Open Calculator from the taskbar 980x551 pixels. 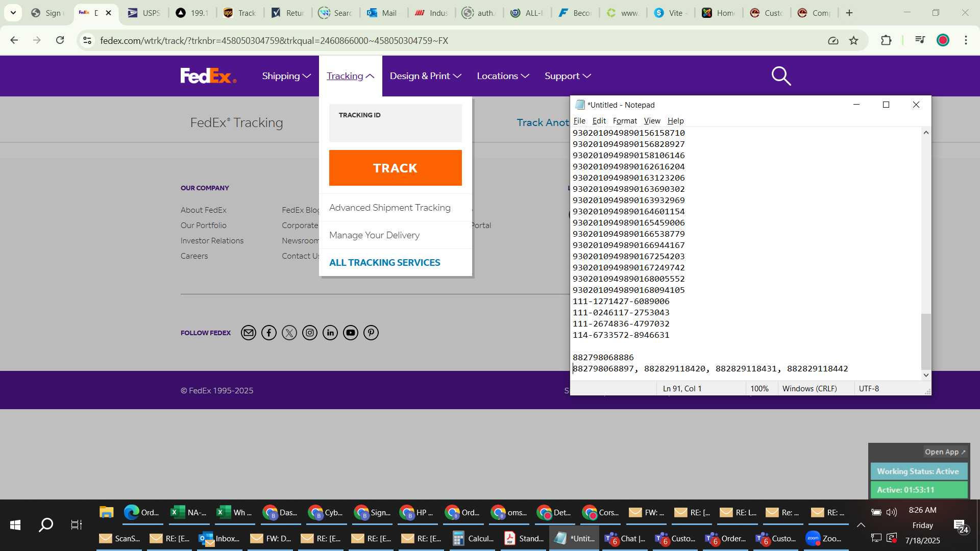pos(473,538)
